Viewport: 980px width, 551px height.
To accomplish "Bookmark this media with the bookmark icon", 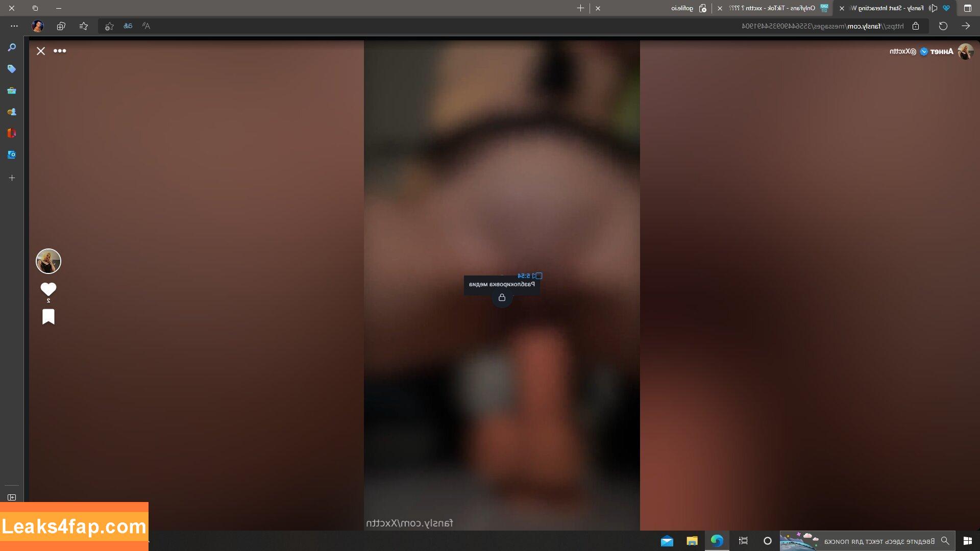I will click(x=48, y=317).
